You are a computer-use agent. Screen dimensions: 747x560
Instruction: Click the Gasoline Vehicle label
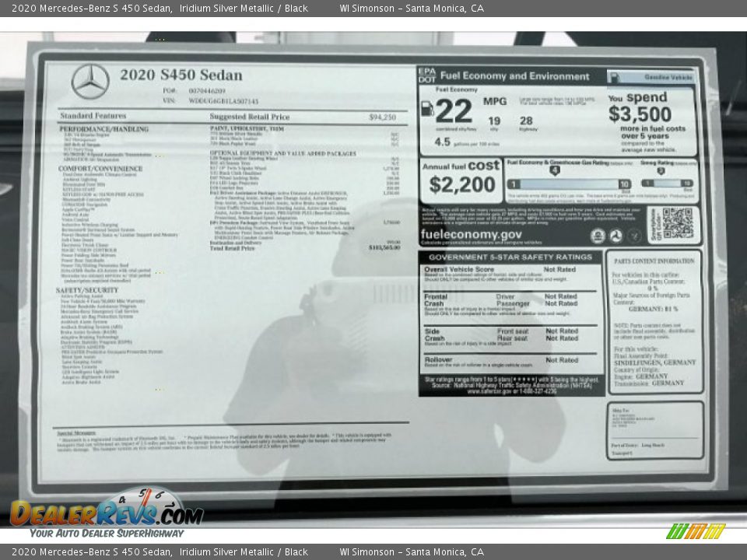point(668,77)
